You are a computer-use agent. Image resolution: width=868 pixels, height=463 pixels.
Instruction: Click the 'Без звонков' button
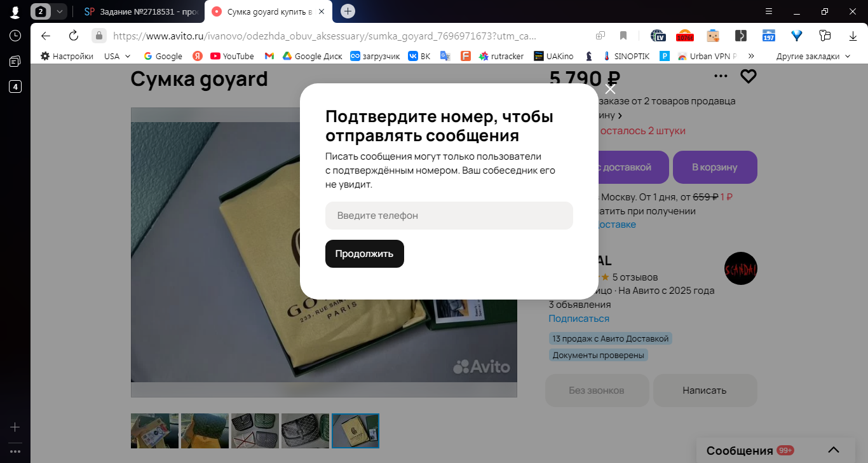(597, 390)
